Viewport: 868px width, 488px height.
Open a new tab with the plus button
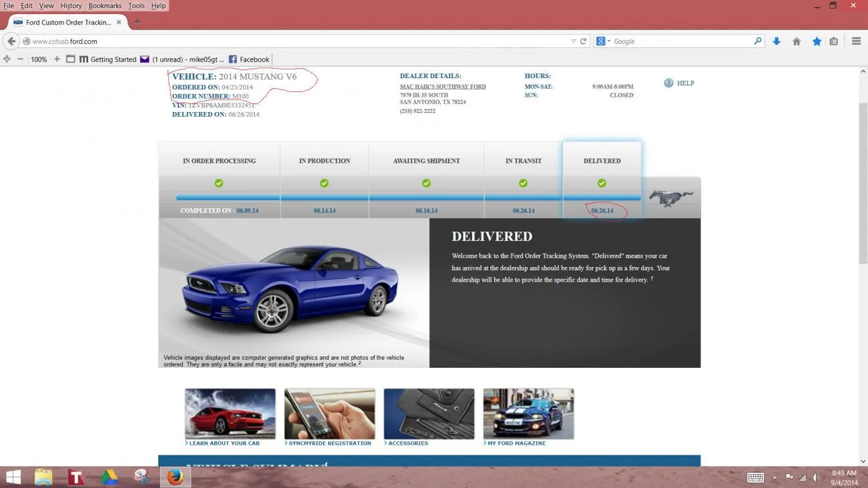click(x=137, y=22)
